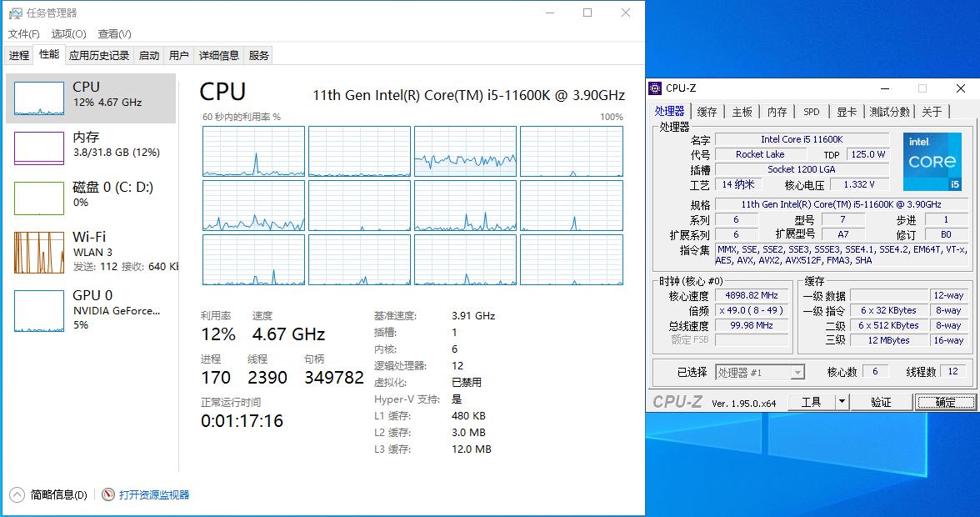Click the 12 MBytes L3 cache field

coord(888,341)
